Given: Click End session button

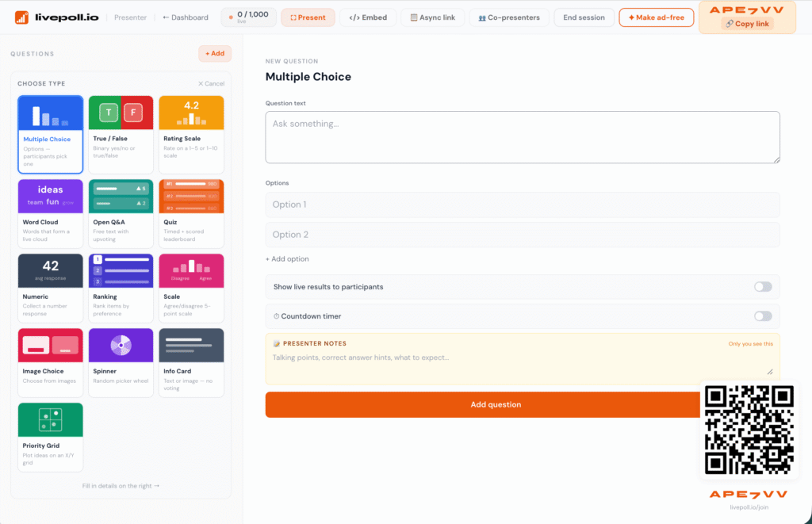Looking at the screenshot, I should click(x=584, y=17).
